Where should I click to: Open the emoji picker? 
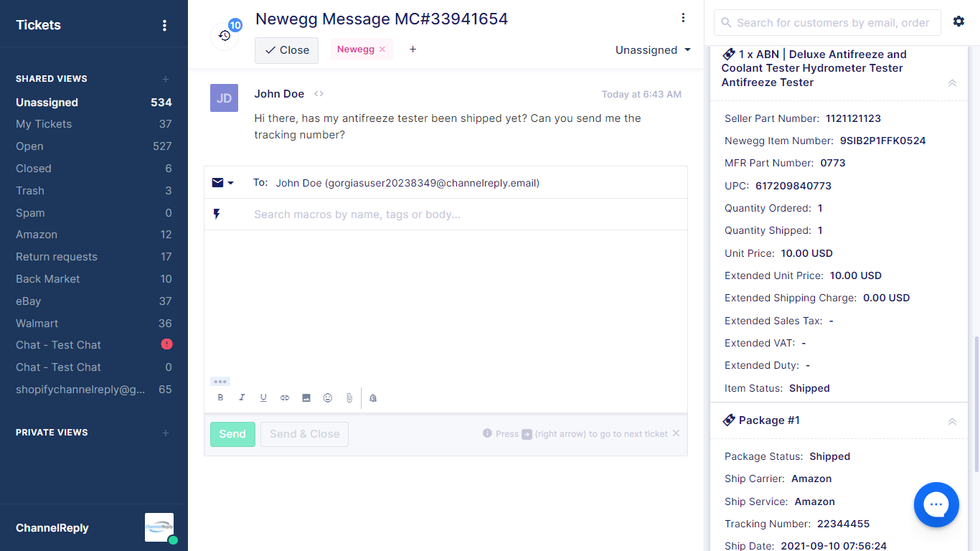(328, 397)
